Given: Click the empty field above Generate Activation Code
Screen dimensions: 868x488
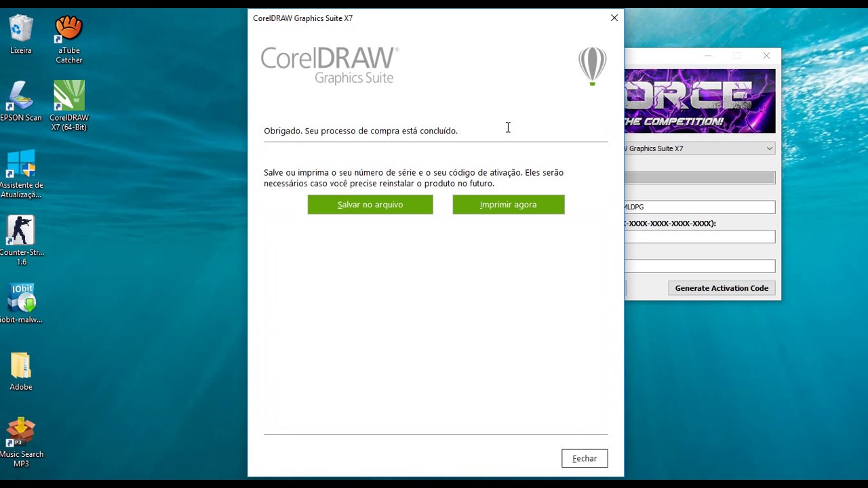Looking at the screenshot, I should (700, 266).
